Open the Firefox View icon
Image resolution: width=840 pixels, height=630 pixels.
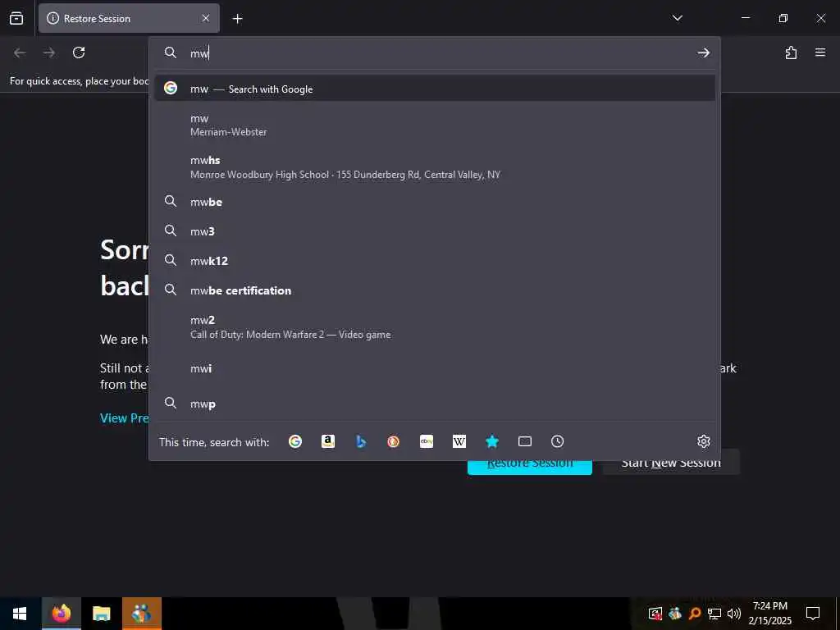[16, 18]
